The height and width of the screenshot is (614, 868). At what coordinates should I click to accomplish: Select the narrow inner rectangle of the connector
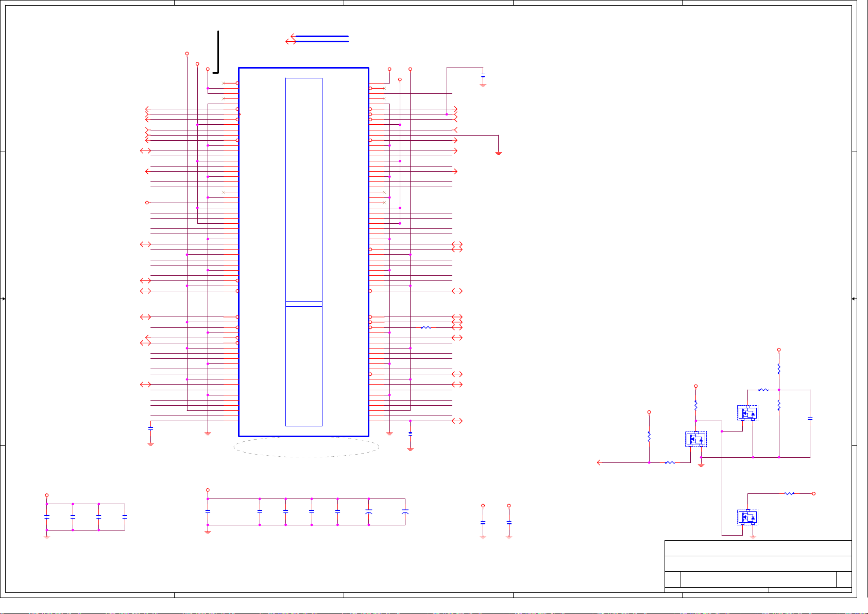[304, 252]
